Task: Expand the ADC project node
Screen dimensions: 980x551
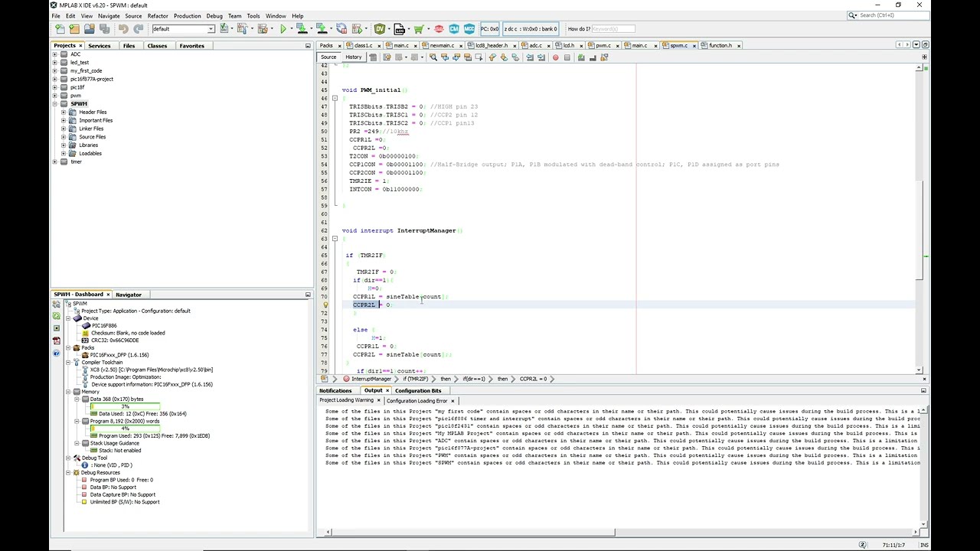Action: 54,54
